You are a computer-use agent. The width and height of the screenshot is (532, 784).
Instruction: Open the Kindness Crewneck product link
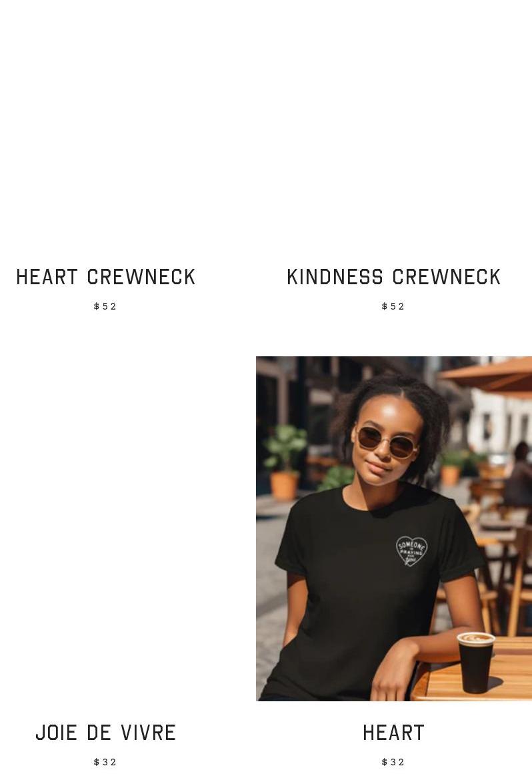(393, 277)
